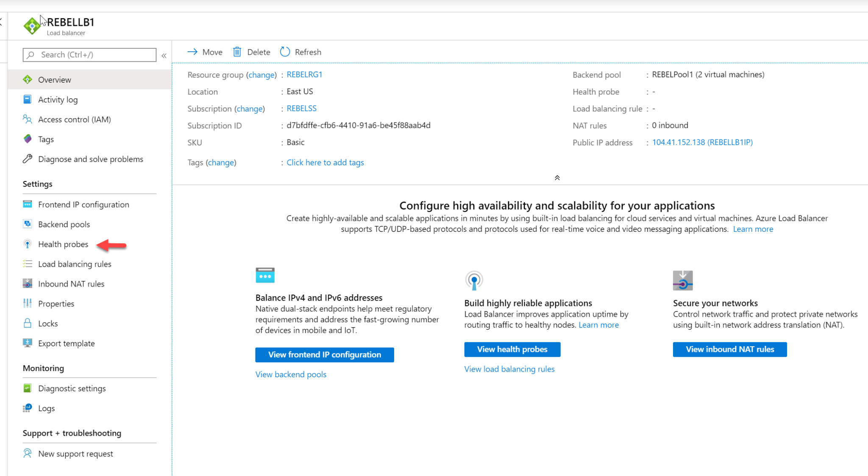
Task: Open New support request
Action: (75, 453)
